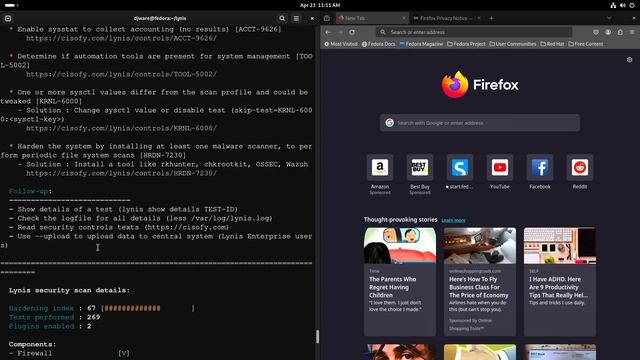Open the YouTube shortcut tile
Image resolution: width=640 pixels, height=360 pixels.
[x=500, y=167]
